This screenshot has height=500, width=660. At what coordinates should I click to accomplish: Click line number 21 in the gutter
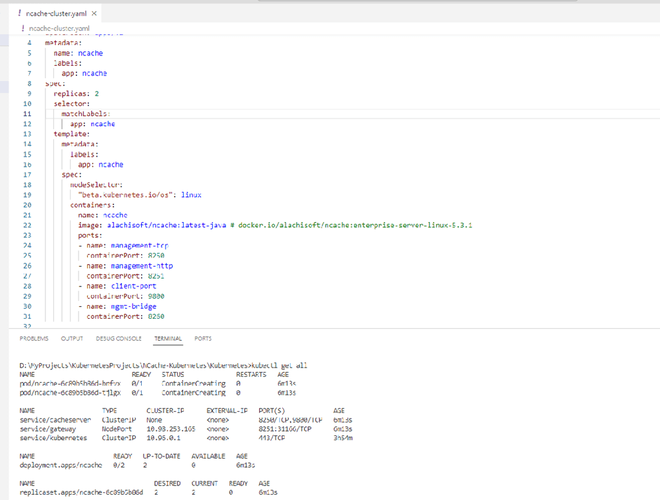[28, 214]
